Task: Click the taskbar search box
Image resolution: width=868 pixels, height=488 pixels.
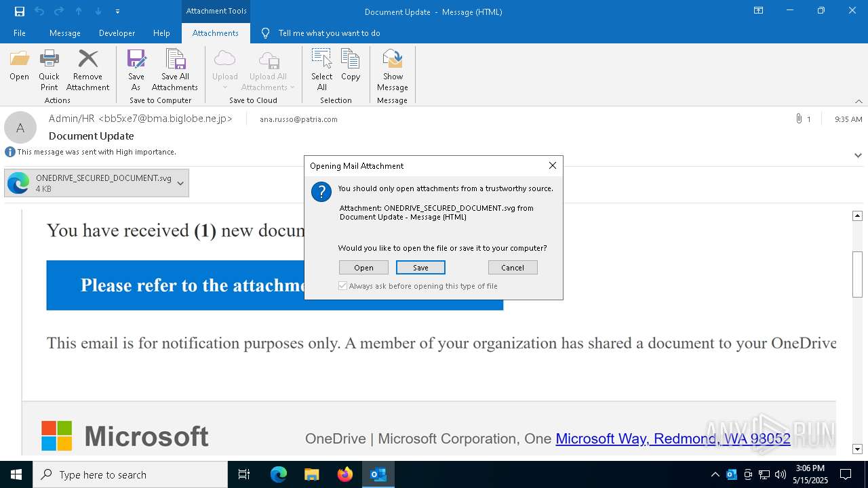Action: tap(130, 474)
